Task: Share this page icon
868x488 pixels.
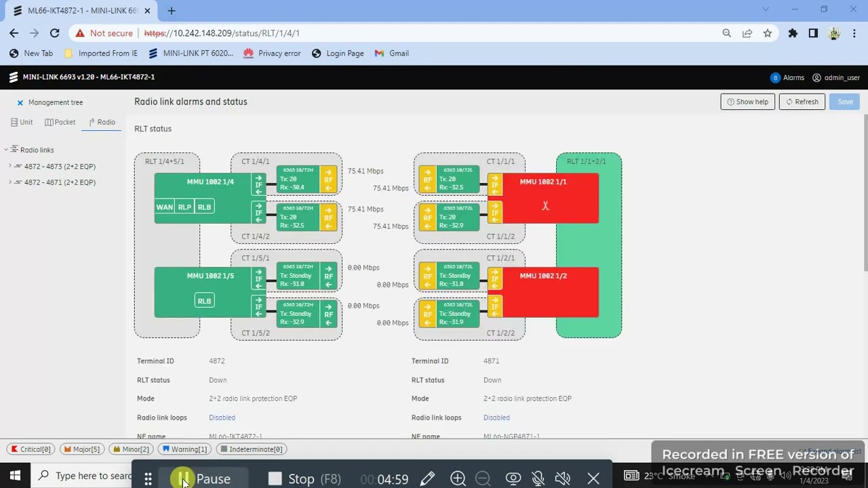Action: (747, 33)
